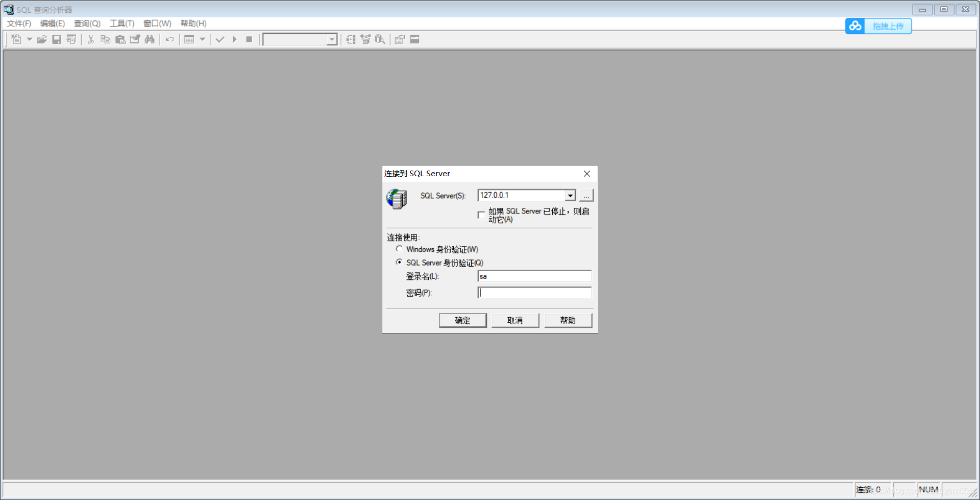Click the Copy toolbar icon
Image resolution: width=980 pixels, height=500 pixels.
pos(106,39)
